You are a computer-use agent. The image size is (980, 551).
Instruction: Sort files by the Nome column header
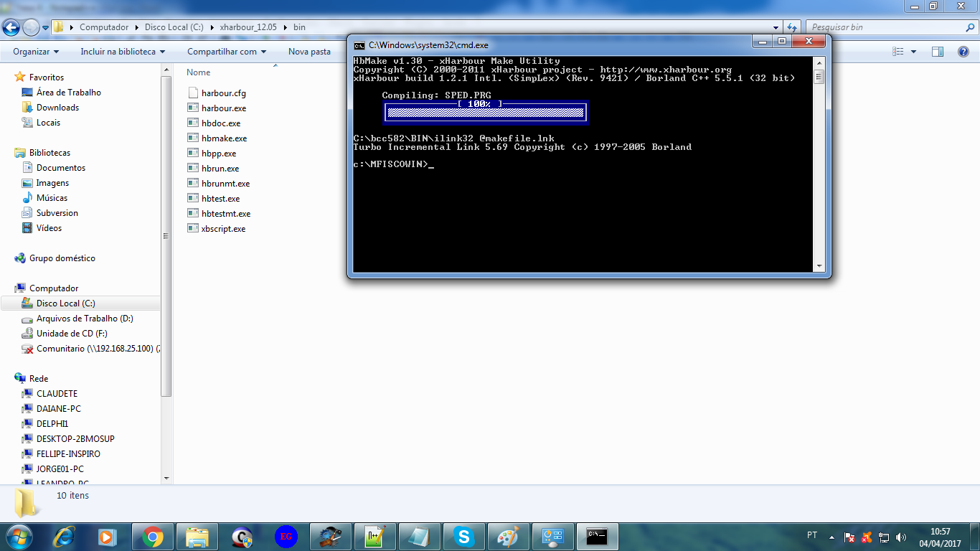click(199, 72)
